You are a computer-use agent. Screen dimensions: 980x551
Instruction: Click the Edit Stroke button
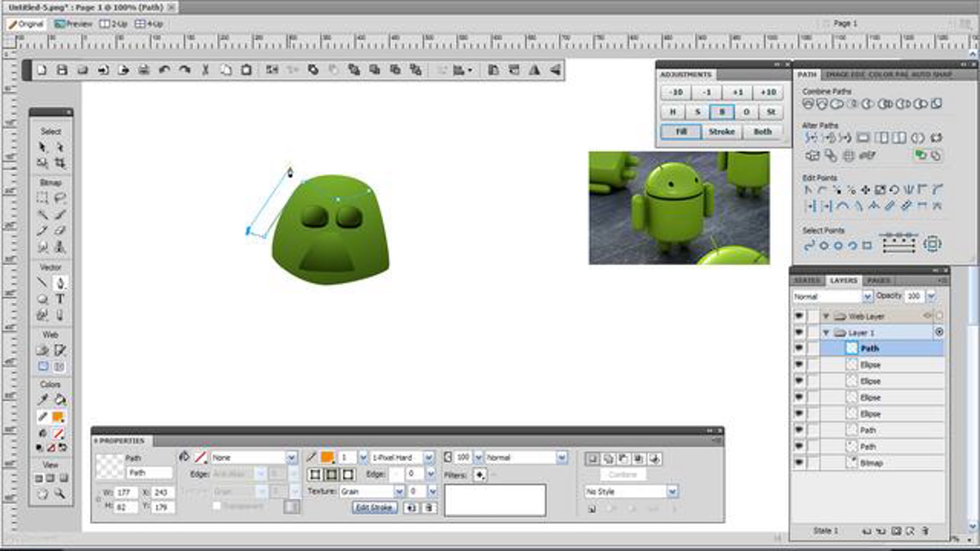[x=374, y=508]
